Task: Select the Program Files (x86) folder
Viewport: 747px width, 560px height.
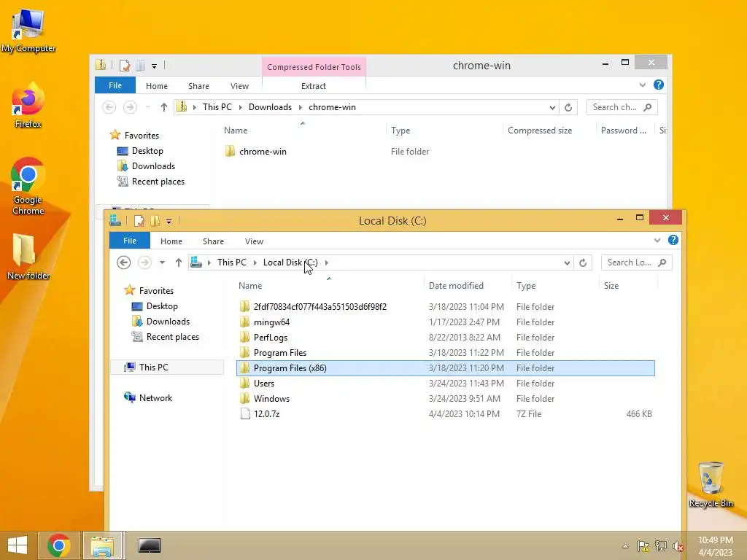Action: (446, 368)
